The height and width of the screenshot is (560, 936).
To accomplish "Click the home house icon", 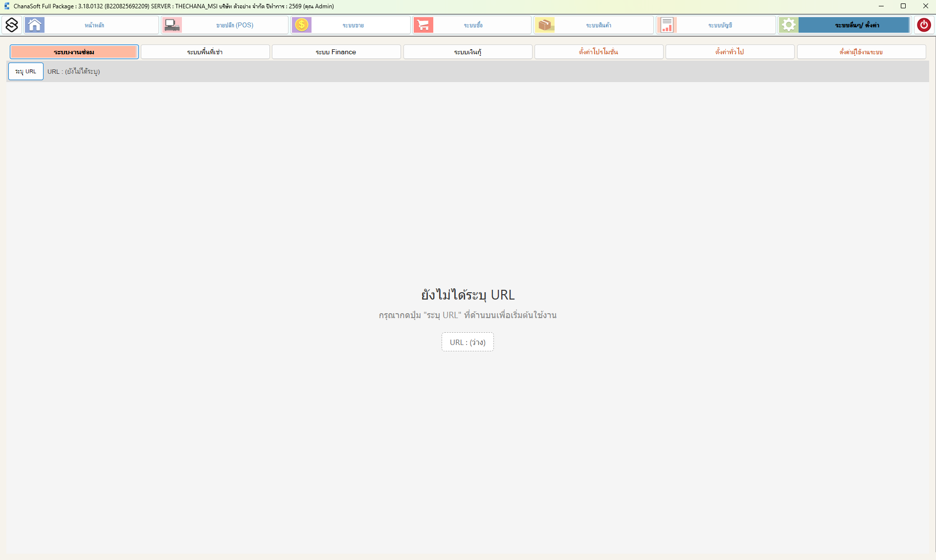I will 35,25.
